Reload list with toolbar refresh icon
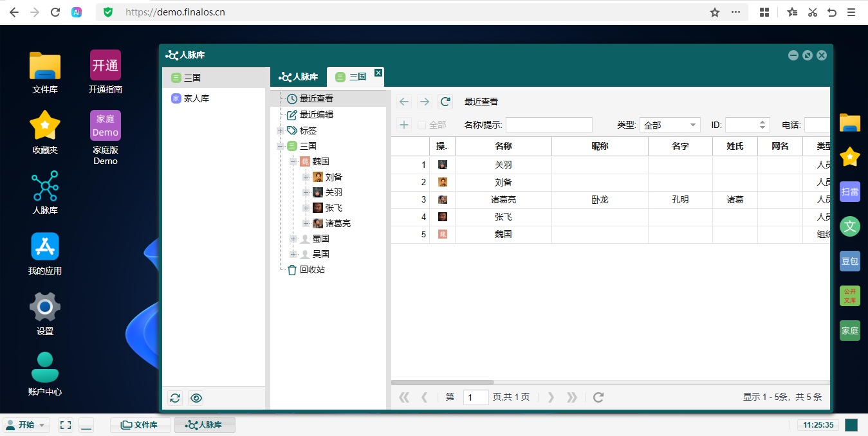Viewport: 868px width, 436px height. [x=445, y=102]
